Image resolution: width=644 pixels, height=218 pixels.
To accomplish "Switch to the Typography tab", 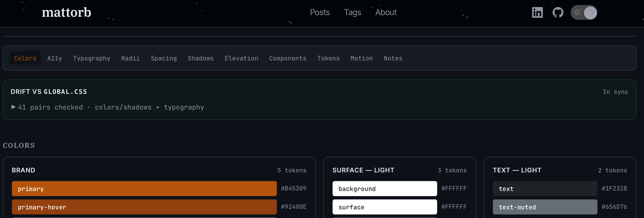I will click(92, 58).
